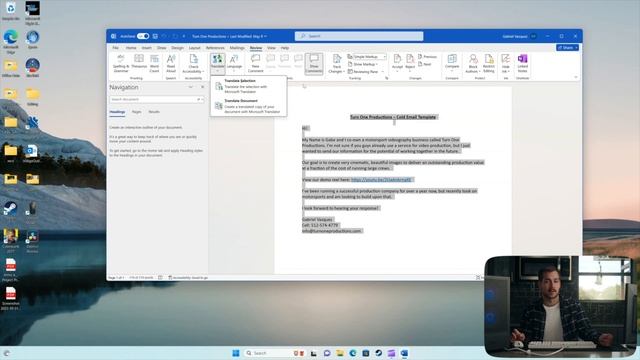Click the account name in title bar
640x360 pixels.
[x=515, y=36]
